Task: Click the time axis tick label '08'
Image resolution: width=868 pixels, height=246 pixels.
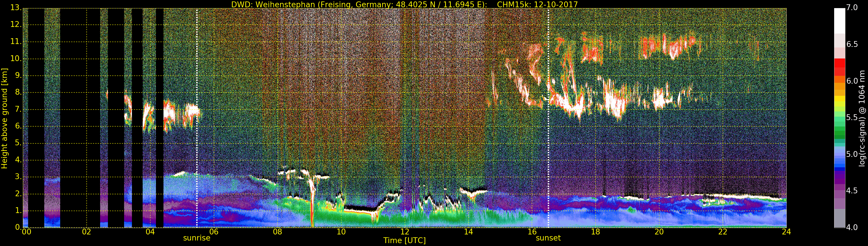Action: pos(277,232)
